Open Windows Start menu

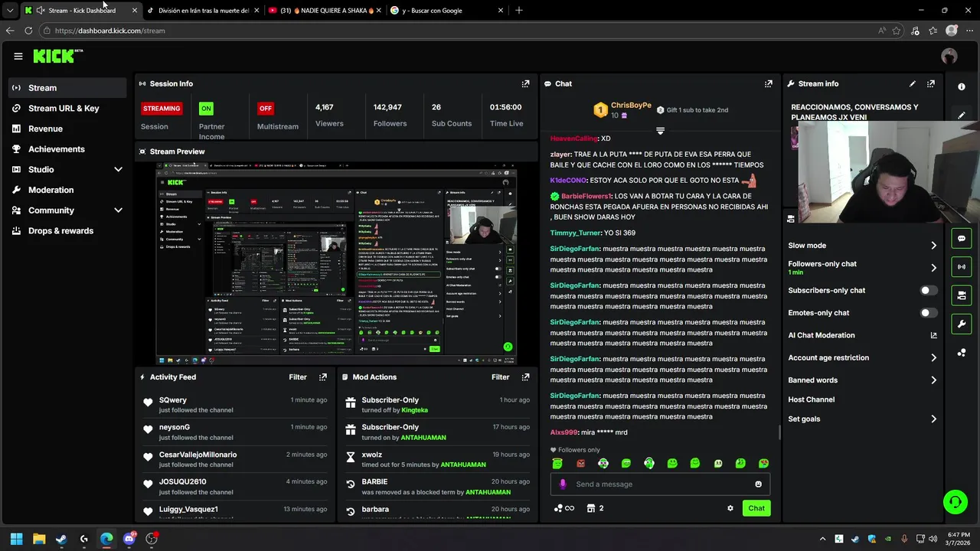click(16, 539)
